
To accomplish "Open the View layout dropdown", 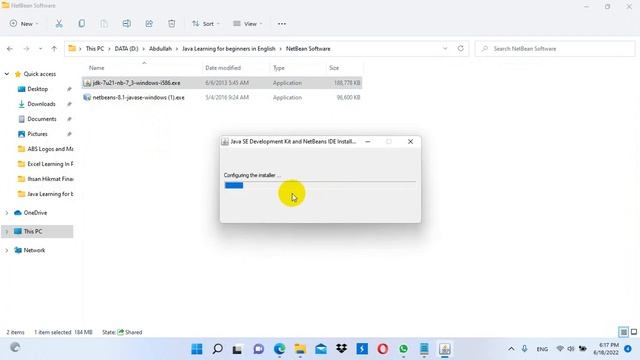I will (x=247, y=24).
